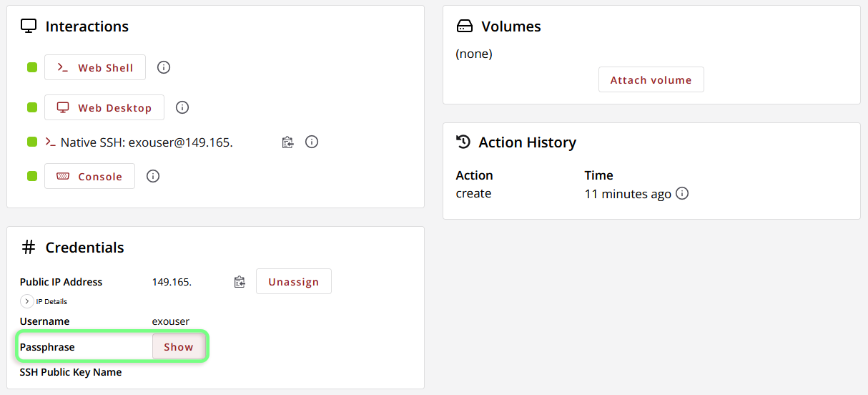Click the green status indicator beside Web Shell

[32, 67]
